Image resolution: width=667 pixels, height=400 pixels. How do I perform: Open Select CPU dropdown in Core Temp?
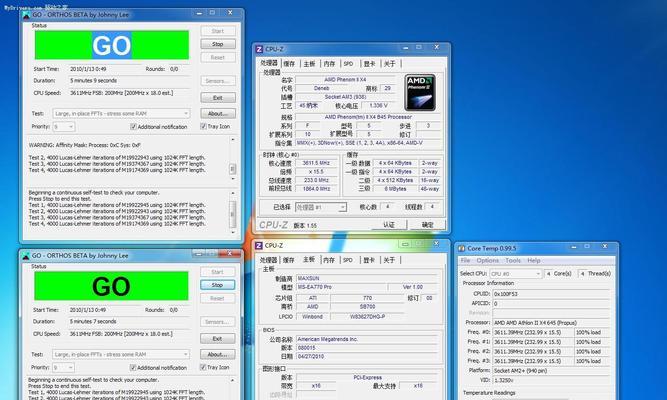(515, 274)
